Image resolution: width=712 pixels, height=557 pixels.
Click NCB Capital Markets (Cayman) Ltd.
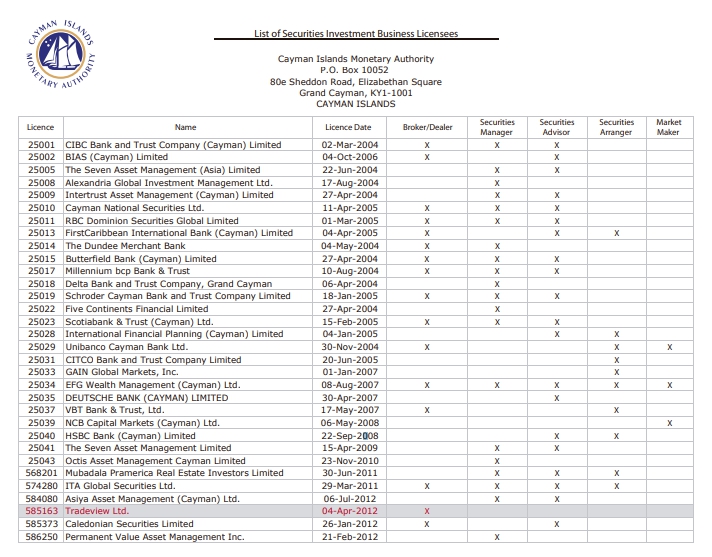(x=143, y=423)
